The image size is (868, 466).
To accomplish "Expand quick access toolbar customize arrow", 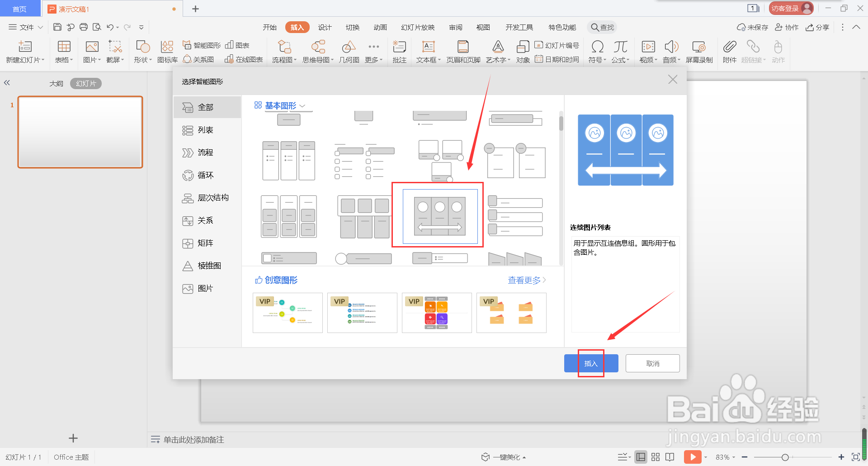I will 141,27.
